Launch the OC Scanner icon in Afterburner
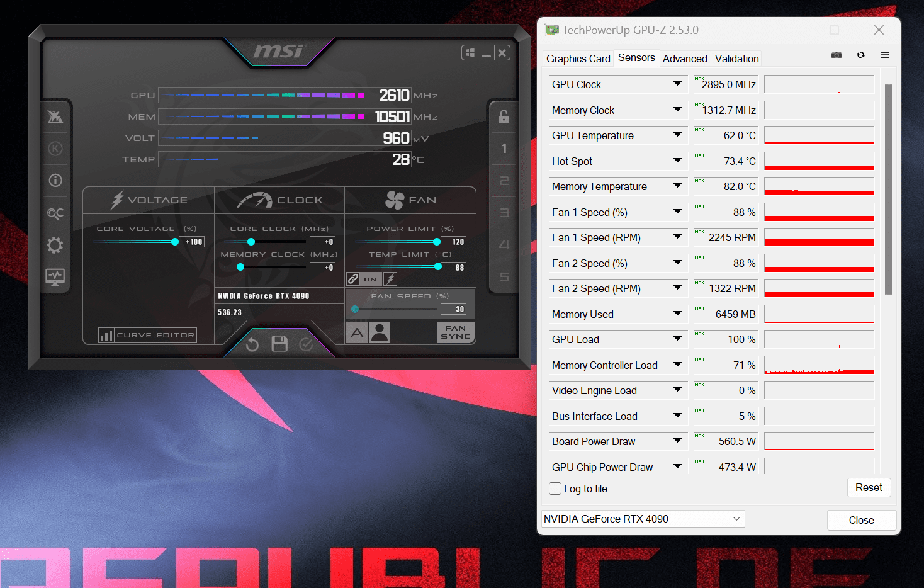The height and width of the screenshot is (588, 924). point(55,213)
